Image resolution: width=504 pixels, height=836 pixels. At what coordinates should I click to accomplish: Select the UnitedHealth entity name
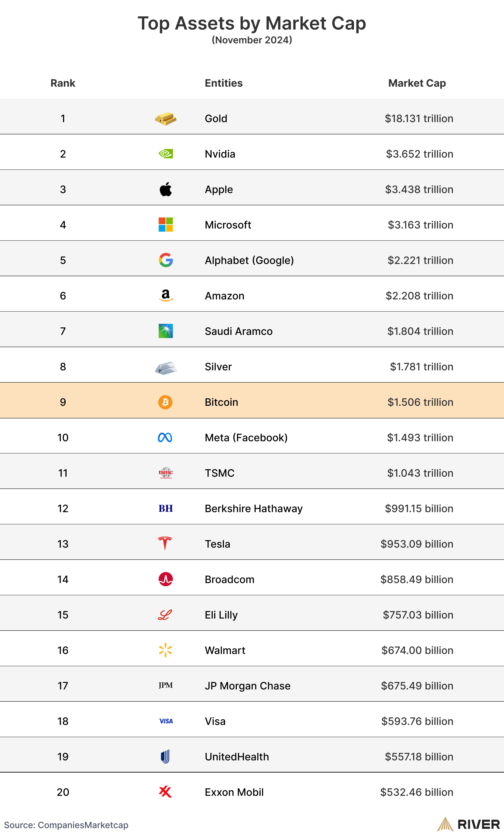[237, 757]
